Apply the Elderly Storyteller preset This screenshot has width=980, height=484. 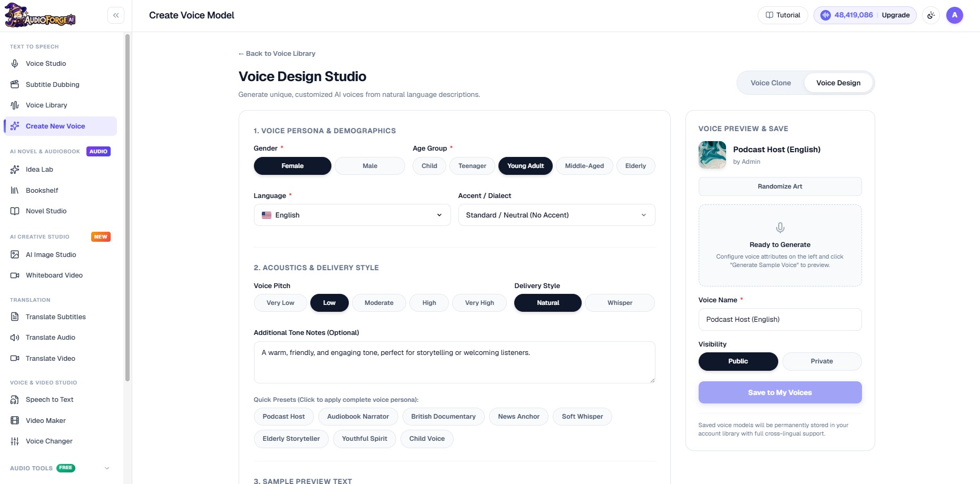point(291,439)
